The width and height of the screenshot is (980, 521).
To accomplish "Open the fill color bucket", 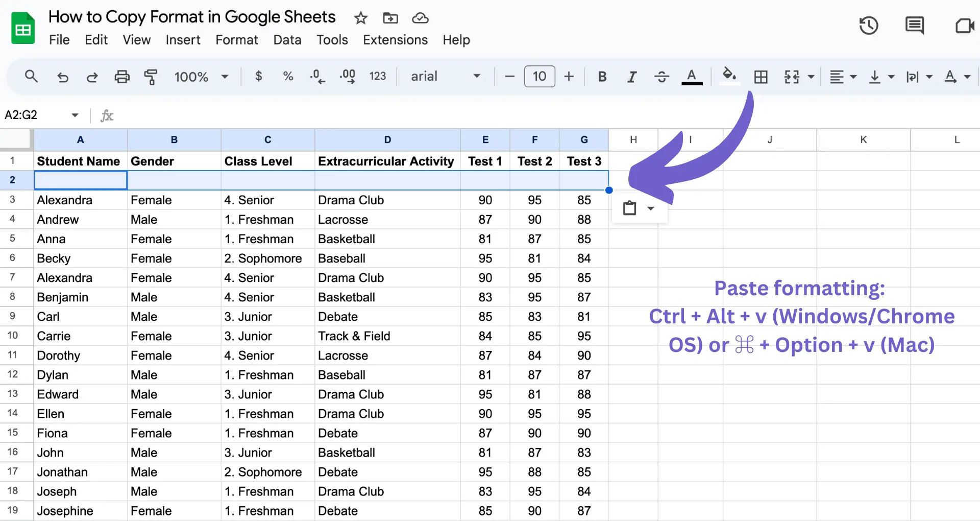I will [729, 77].
